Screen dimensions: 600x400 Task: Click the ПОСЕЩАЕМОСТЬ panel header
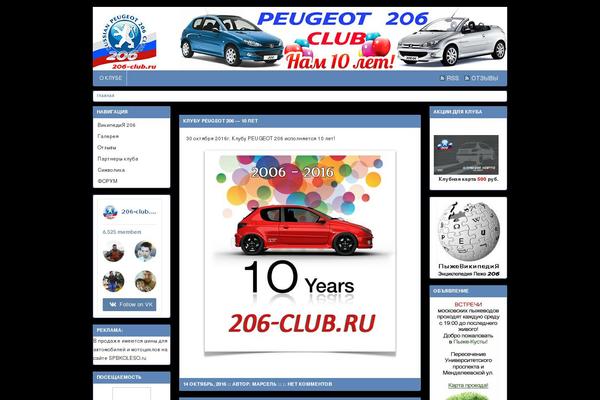pyautogui.click(x=132, y=377)
